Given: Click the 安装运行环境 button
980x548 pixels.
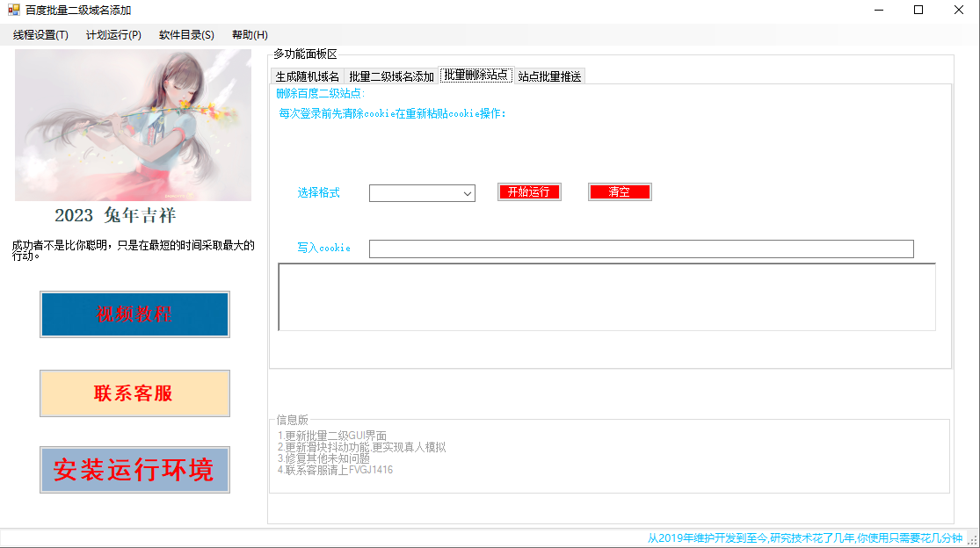Looking at the screenshot, I should tap(134, 470).
